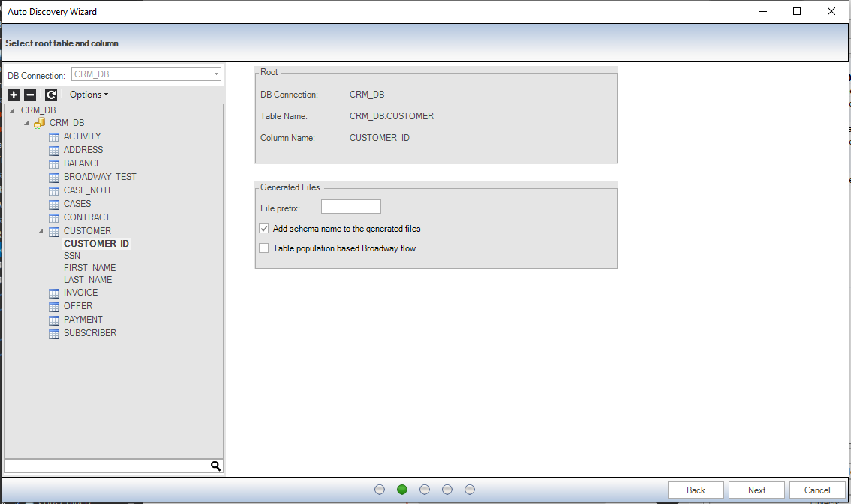
Task: Select the SUBSCRIBER table icon
Action: [x=54, y=334]
